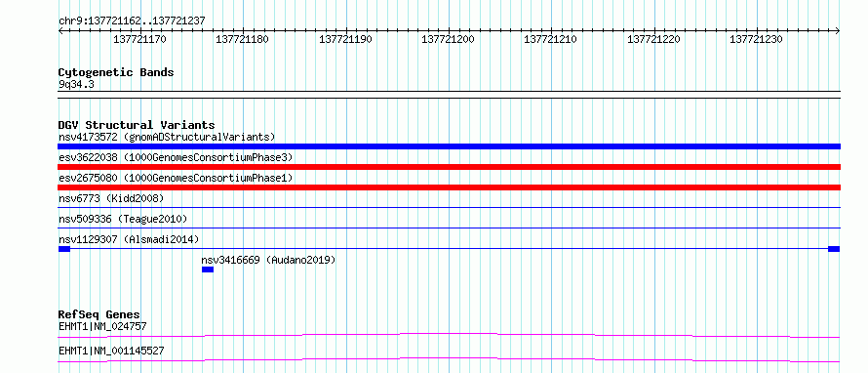Click ruler position 137721200
The height and width of the screenshot is (373, 868).
(x=448, y=39)
